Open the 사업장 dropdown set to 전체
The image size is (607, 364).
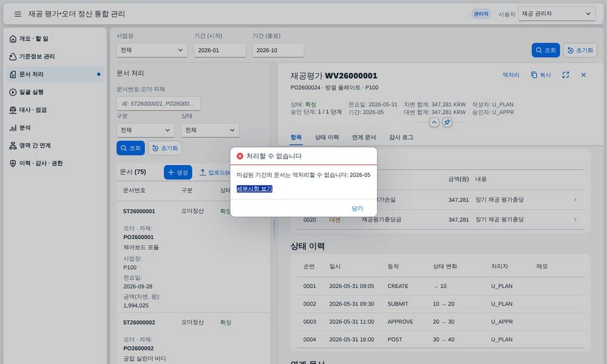click(152, 50)
